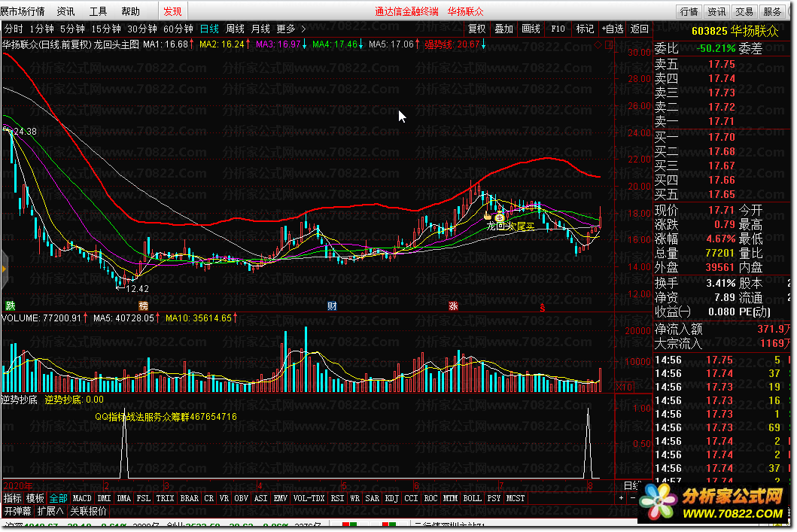
Task: Open the 资讯 menu in the menu bar
Action: pos(65,11)
